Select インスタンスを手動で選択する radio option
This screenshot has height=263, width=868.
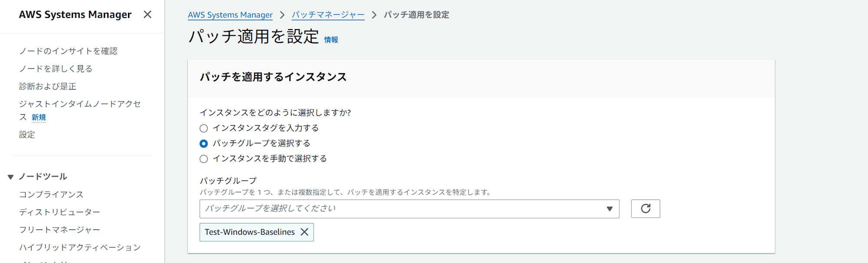(204, 159)
